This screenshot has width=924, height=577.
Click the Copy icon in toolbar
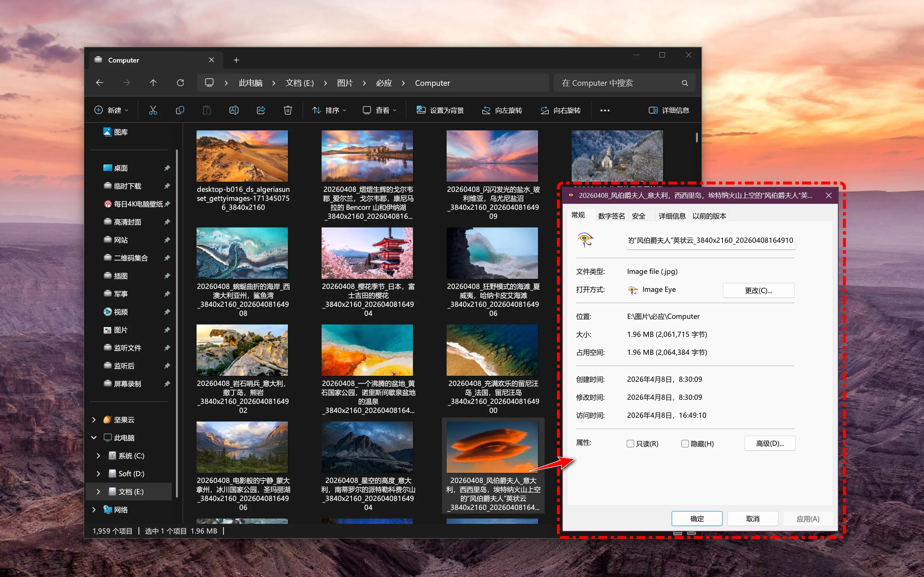(x=180, y=110)
